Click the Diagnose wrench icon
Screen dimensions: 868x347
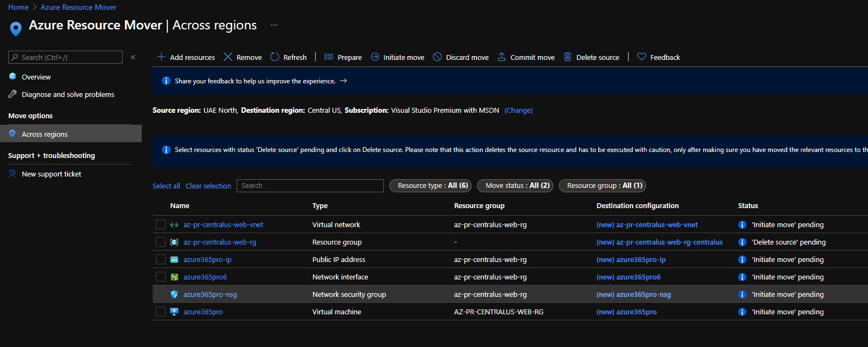click(x=13, y=94)
